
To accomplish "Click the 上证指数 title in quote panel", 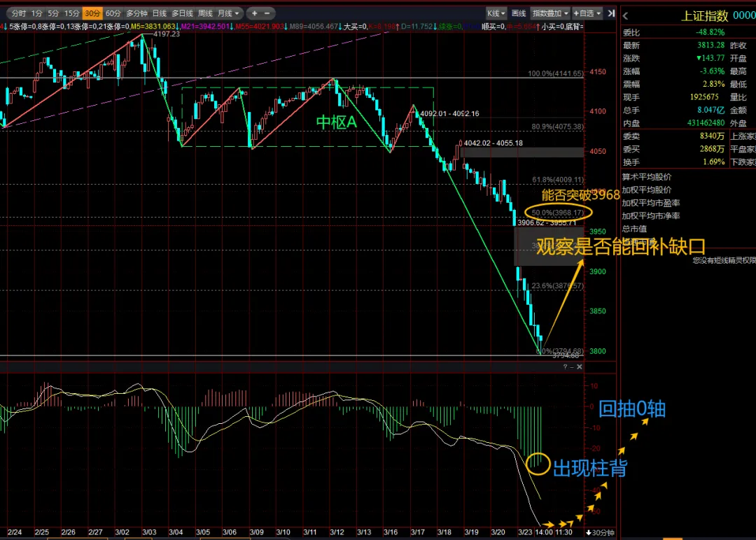I will click(x=704, y=16).
